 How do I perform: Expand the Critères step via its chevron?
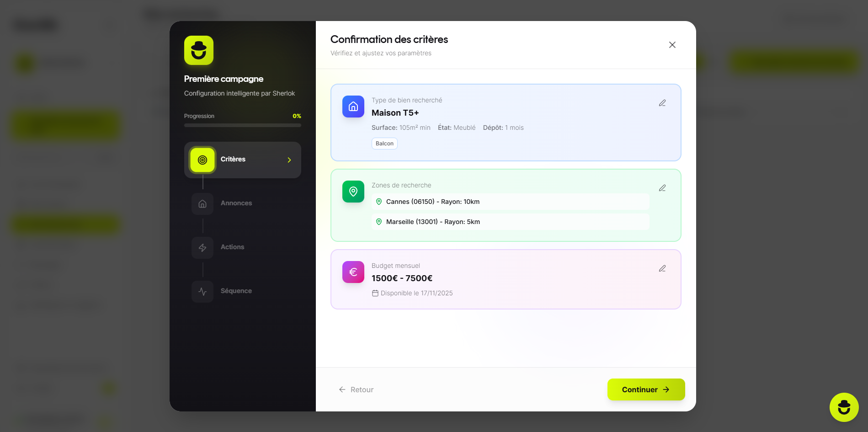coord(289,160)
